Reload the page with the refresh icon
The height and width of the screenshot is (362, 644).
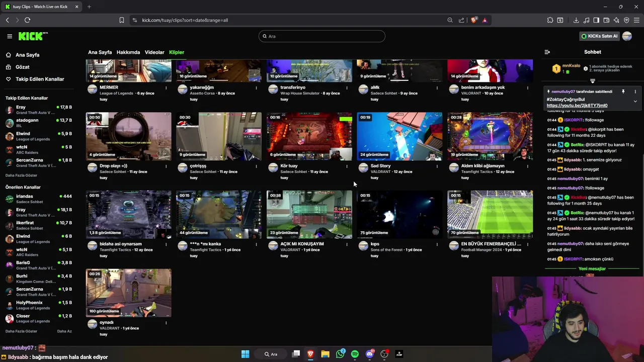[x=27, y=20]
